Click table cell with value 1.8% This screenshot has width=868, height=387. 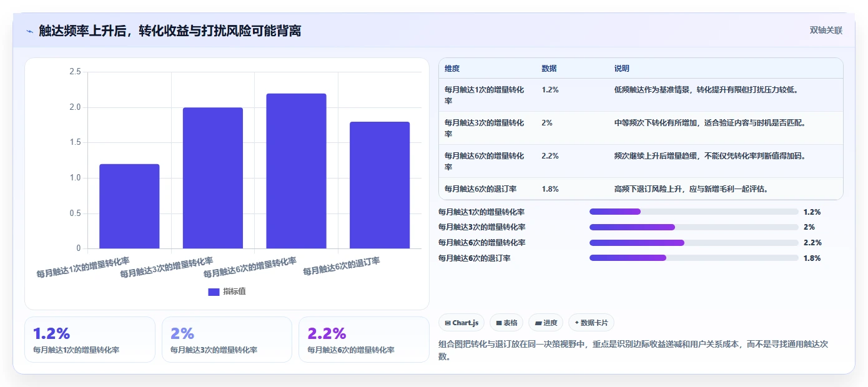click(550, 189)
